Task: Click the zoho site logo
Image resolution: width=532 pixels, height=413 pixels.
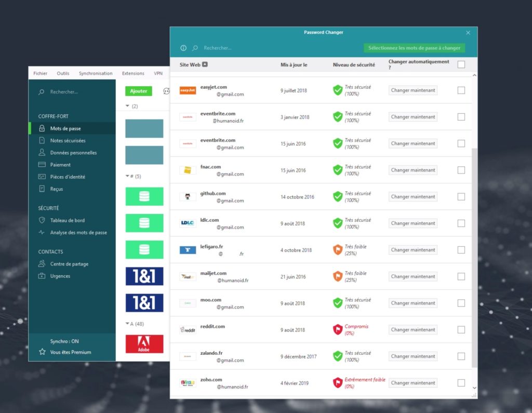Action: point(188,383)
